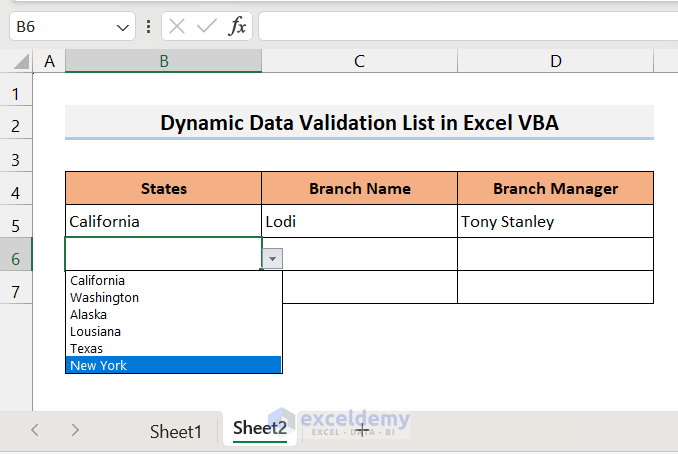Select column C header

point(359,62)
